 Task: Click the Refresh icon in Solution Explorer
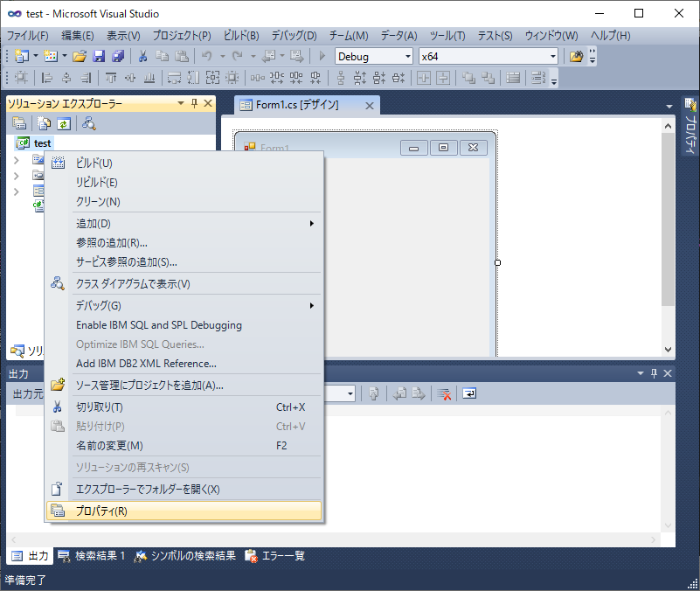click(64, 123)
